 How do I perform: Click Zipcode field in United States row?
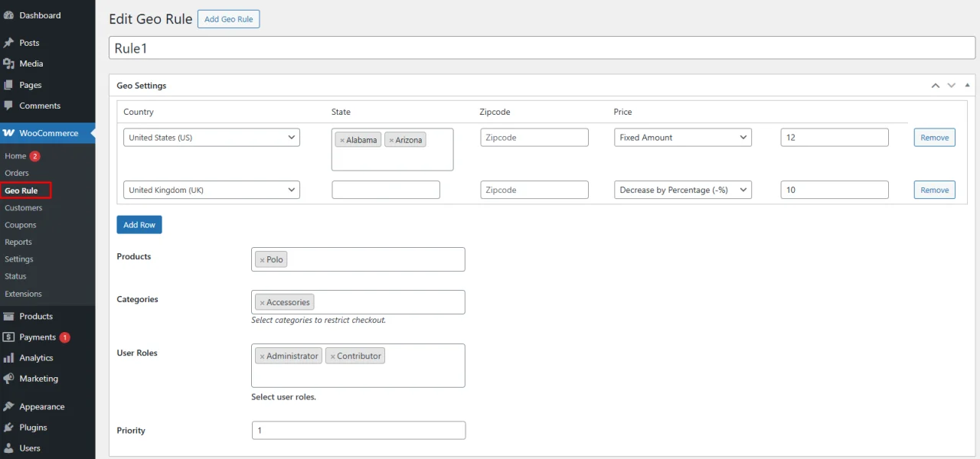(534, 138)
